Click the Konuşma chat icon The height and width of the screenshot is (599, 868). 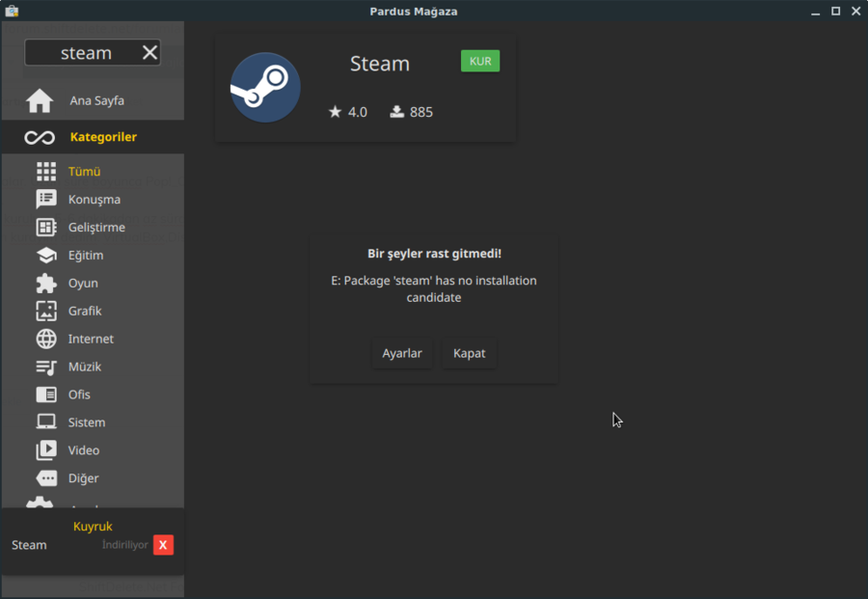tap(46, 200)
